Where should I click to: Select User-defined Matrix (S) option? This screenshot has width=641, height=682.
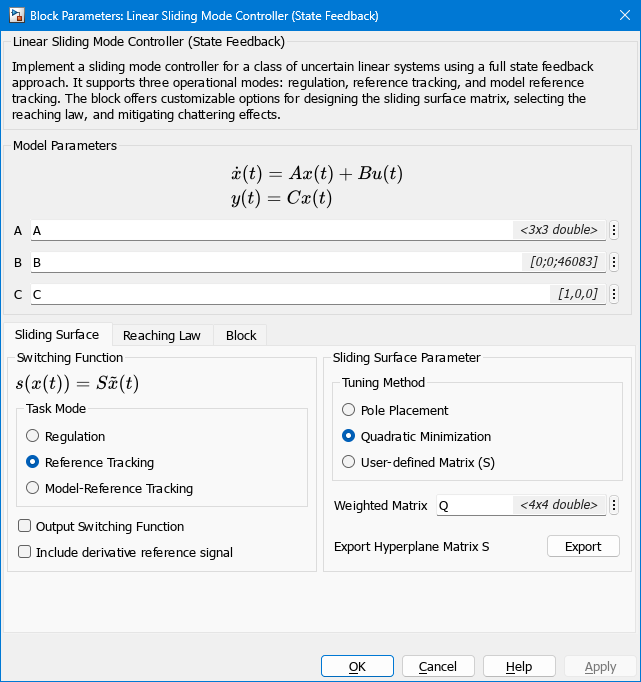click(349, 462)
